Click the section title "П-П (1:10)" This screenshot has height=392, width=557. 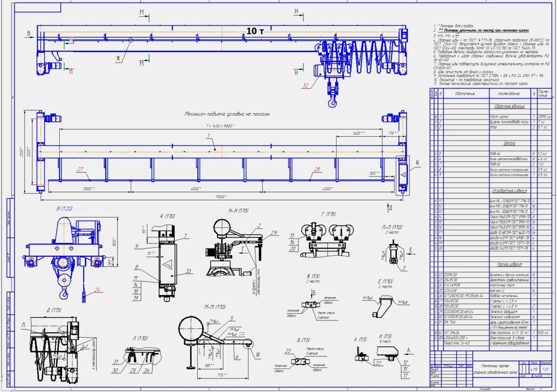[392, 227]
